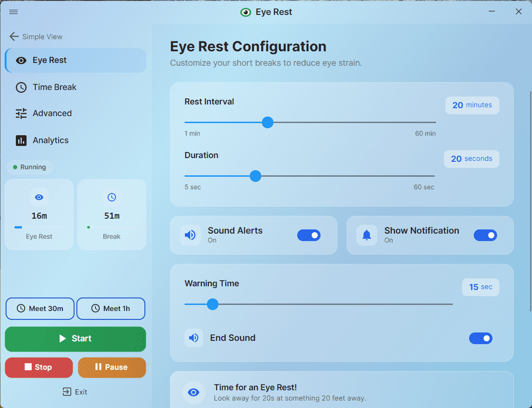Click the Exit link in the sidebar

pos(75,392)
